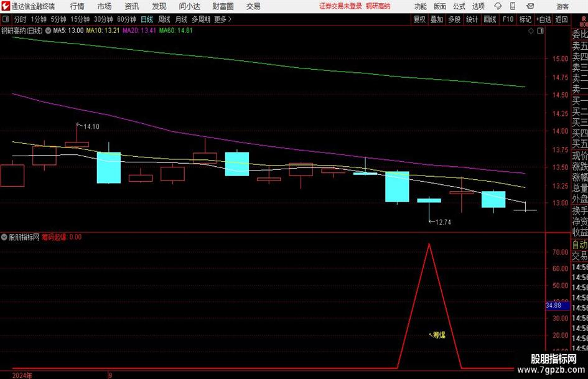Click the 筹爆 signal marker label

439,335
